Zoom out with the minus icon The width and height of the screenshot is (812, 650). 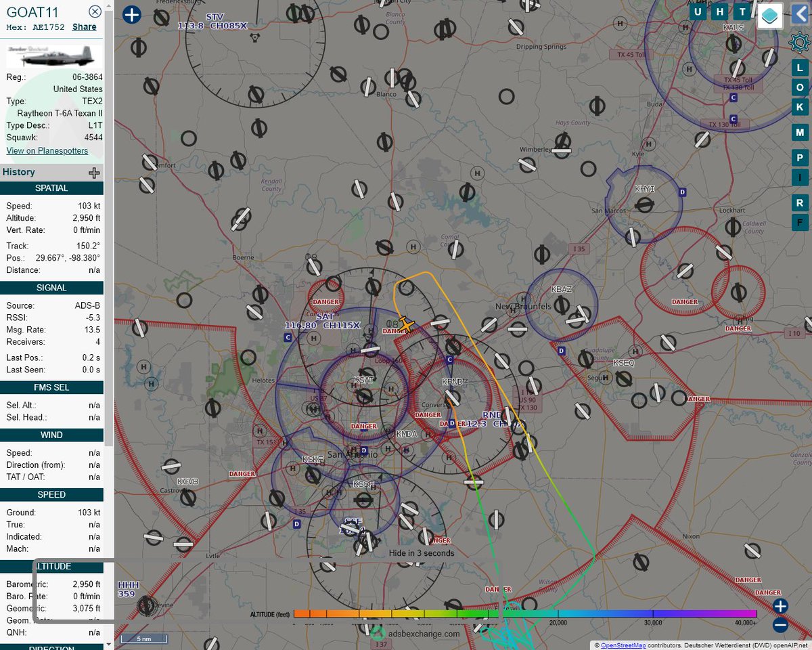[780, 626]
